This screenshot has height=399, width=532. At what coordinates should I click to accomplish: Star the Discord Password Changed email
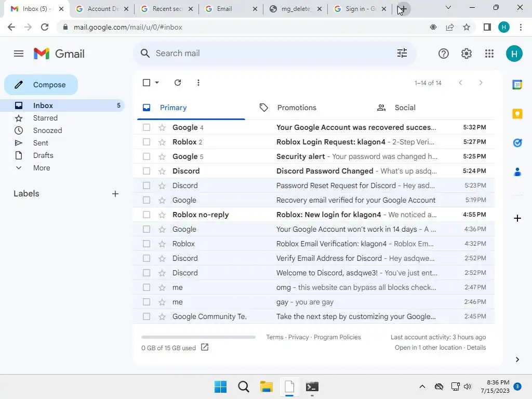(162, 171)
